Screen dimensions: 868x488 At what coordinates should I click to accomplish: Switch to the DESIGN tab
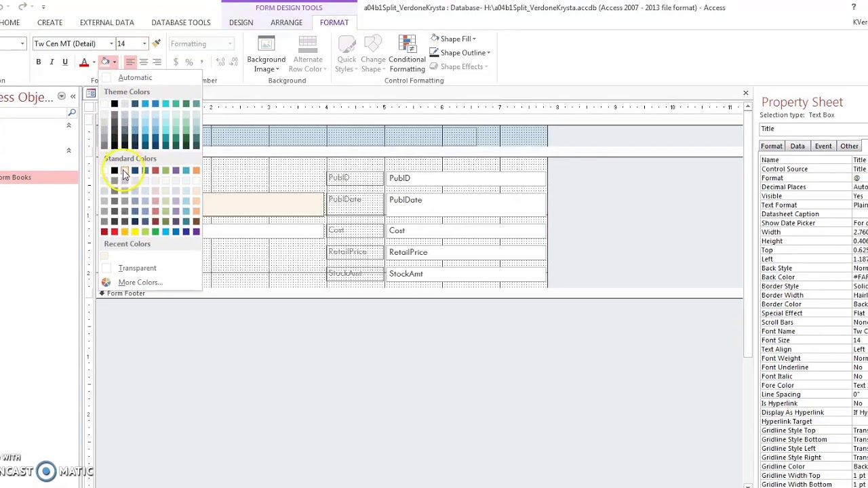(241, 22)
